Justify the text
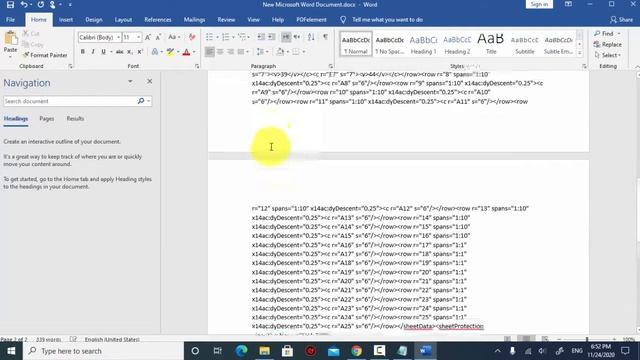 241,52
